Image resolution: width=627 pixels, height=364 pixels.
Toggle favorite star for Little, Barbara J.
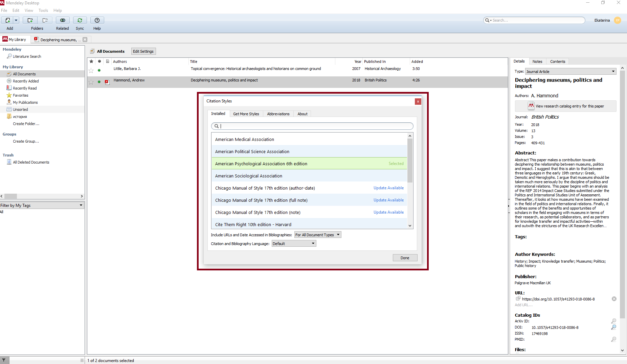click(91, 70)
